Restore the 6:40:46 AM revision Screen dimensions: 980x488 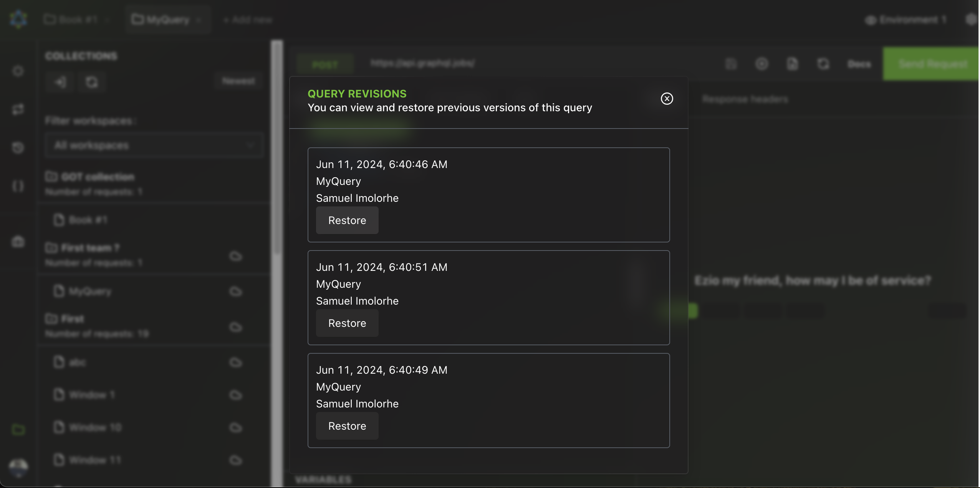click(x=347, y=220)
